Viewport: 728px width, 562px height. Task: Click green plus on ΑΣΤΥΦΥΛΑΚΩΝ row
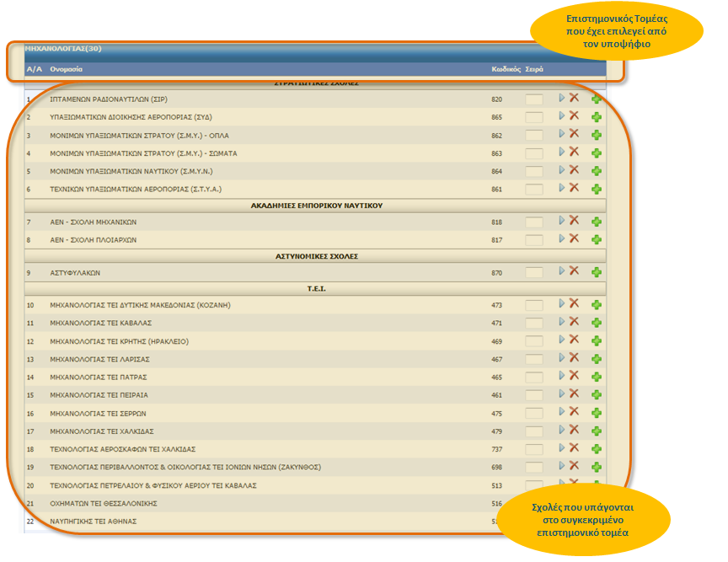[x=597, y=272]
